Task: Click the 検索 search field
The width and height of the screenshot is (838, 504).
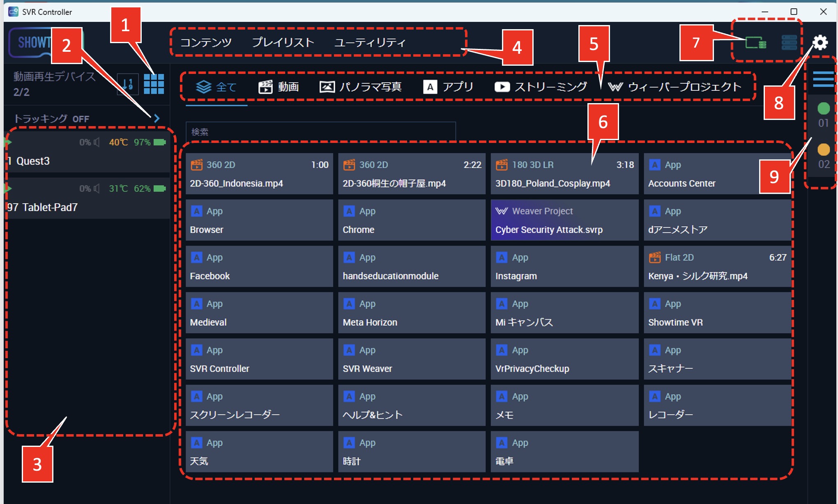Action: 320,132
